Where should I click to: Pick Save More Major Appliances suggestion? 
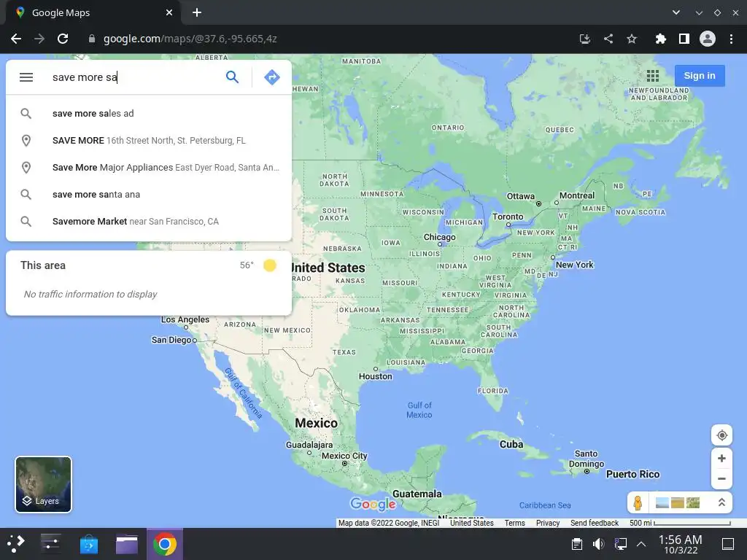[x=149, y=167]
